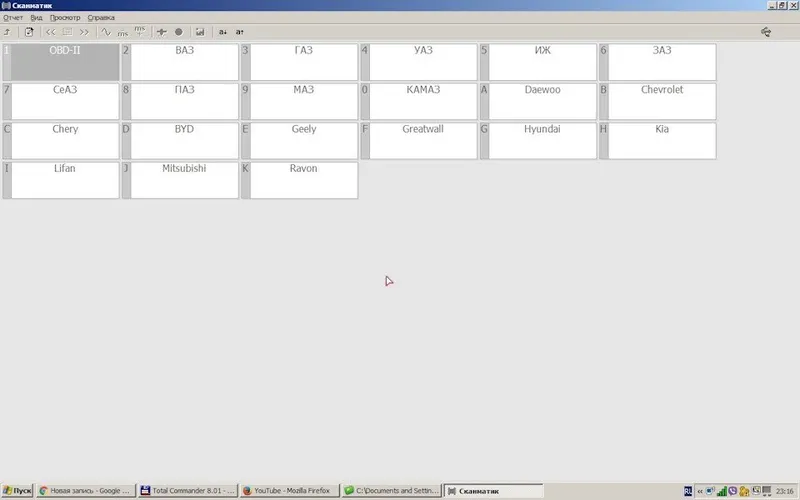Open the Mitsubishi brand tile
Screen dimensions: 800x500
click(x=180, y=180)
